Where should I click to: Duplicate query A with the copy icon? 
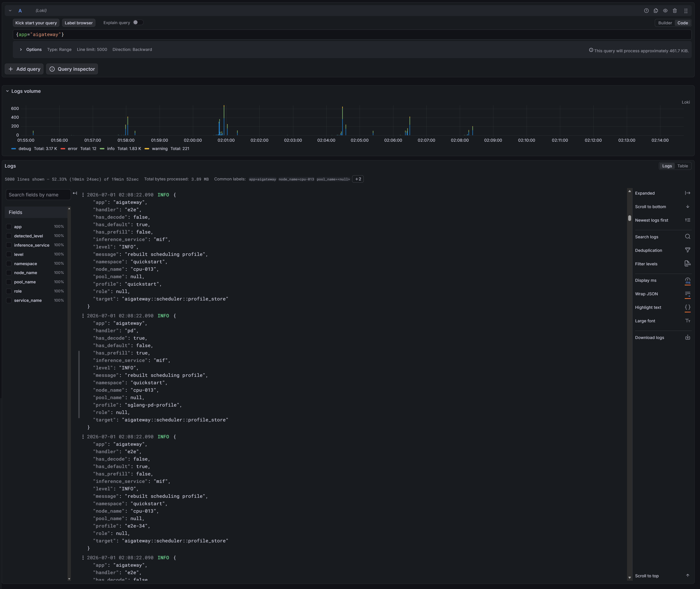tap(656, 11)
